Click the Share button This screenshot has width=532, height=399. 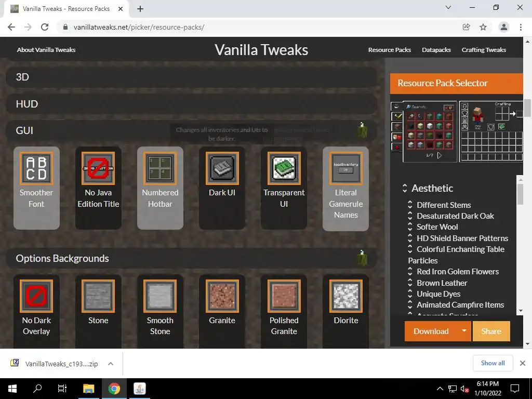coord(491,331)
